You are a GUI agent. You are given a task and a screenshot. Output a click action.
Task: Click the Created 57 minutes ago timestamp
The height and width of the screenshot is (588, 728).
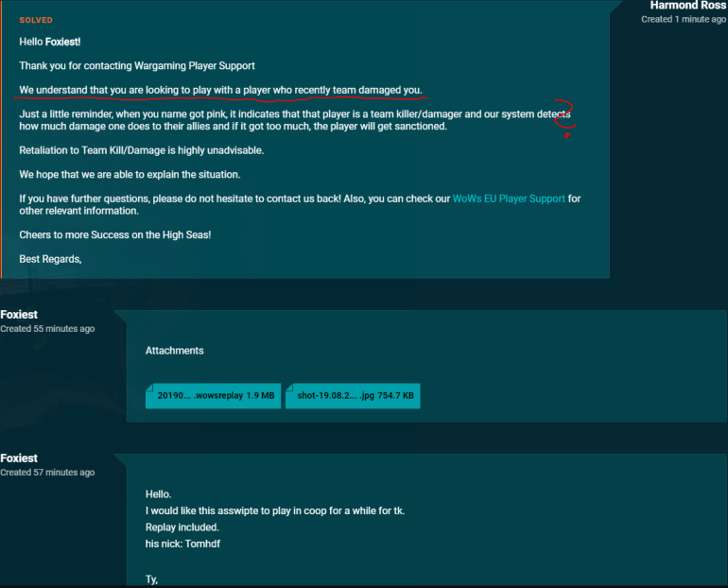coord(47,473)
